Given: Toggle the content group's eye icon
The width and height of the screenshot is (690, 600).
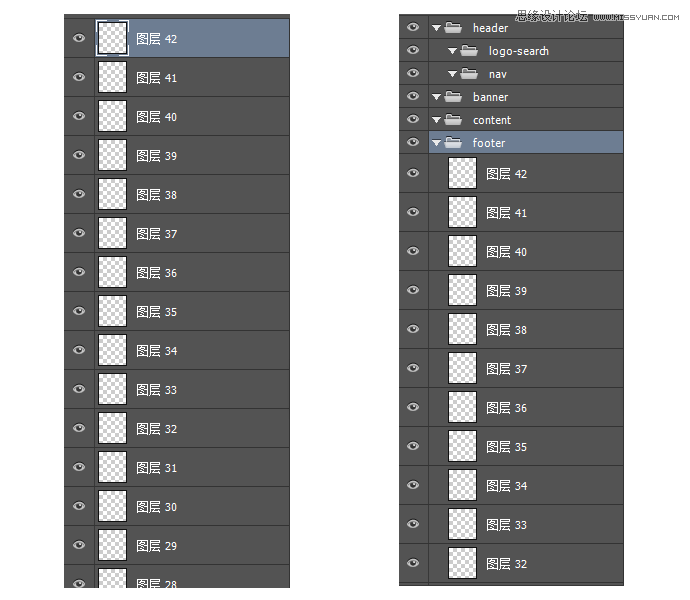Looking at the screenshot, I should click(413, 120).
